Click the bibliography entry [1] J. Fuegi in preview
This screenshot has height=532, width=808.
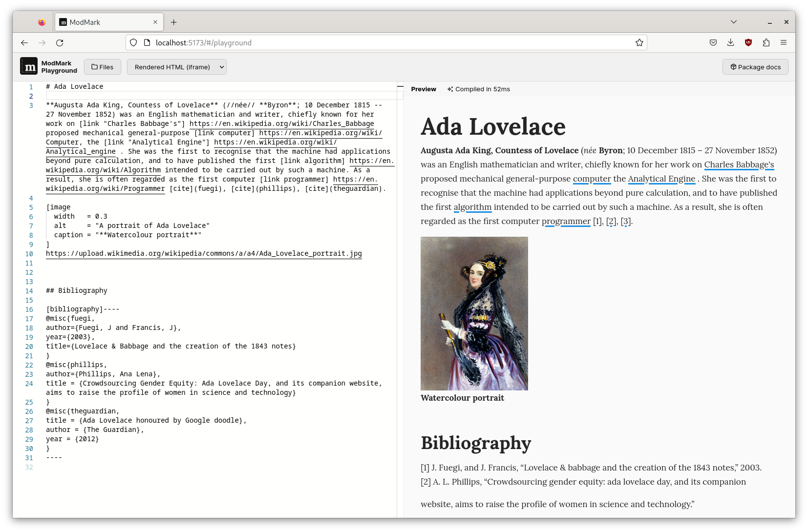click(x=591, y=468)
